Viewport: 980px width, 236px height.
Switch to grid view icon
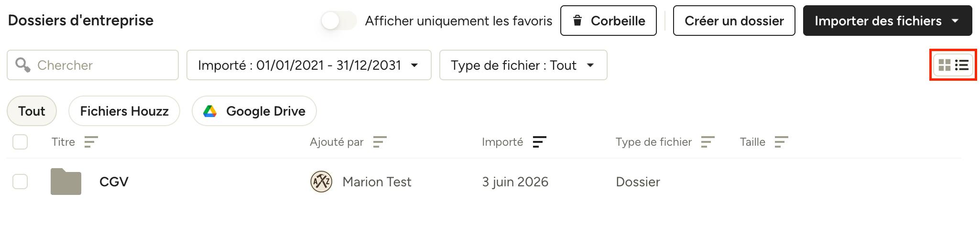(944, 65)
